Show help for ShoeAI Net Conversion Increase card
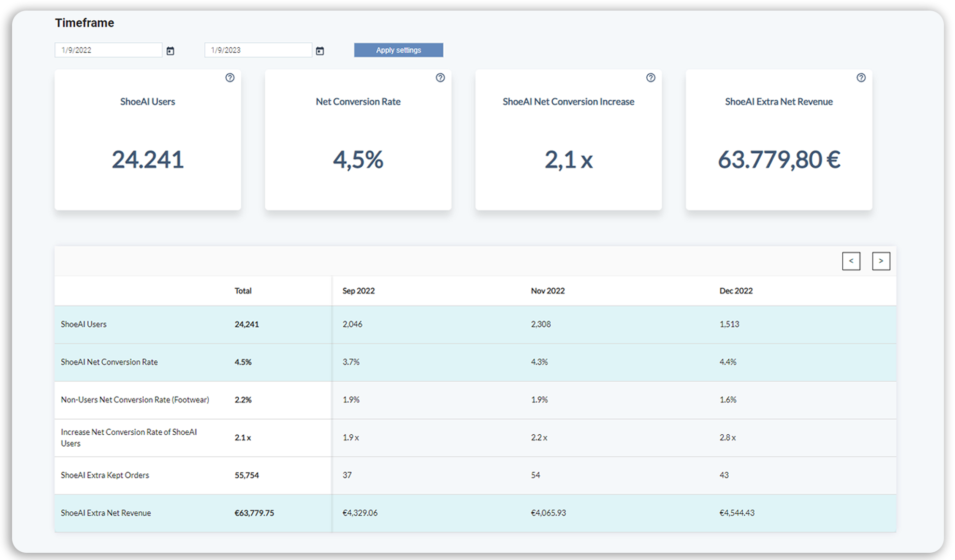The height and width of the screenshot is (560, 955). 651,78
